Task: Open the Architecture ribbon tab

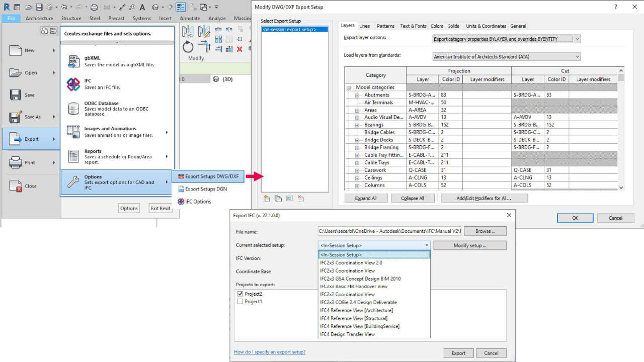Action: point(39,18)
